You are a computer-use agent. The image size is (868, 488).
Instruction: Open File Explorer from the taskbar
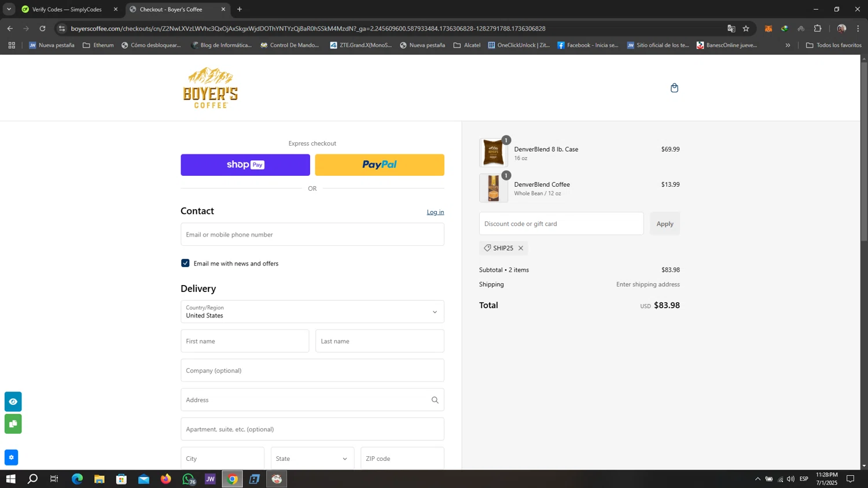[99, 479]
